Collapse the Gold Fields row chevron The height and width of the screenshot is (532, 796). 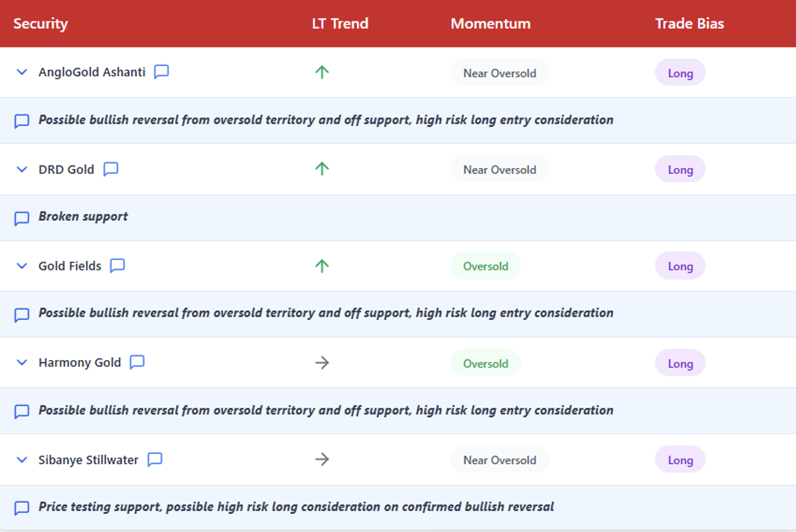22,266
